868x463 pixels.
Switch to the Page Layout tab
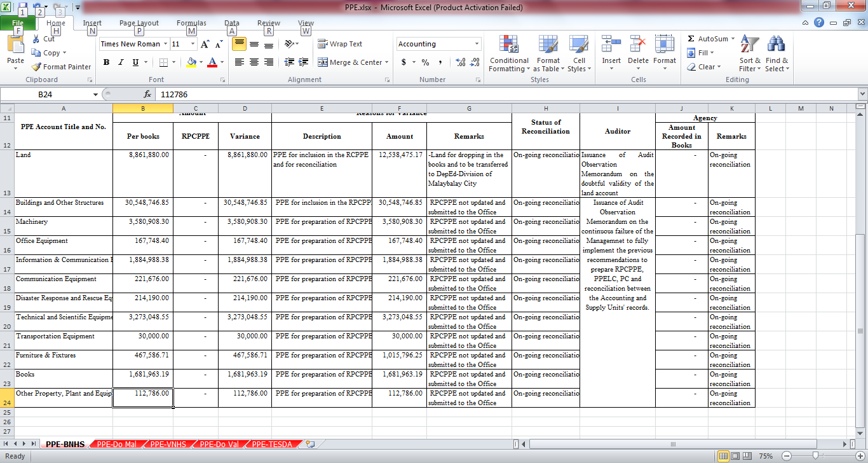139,23
